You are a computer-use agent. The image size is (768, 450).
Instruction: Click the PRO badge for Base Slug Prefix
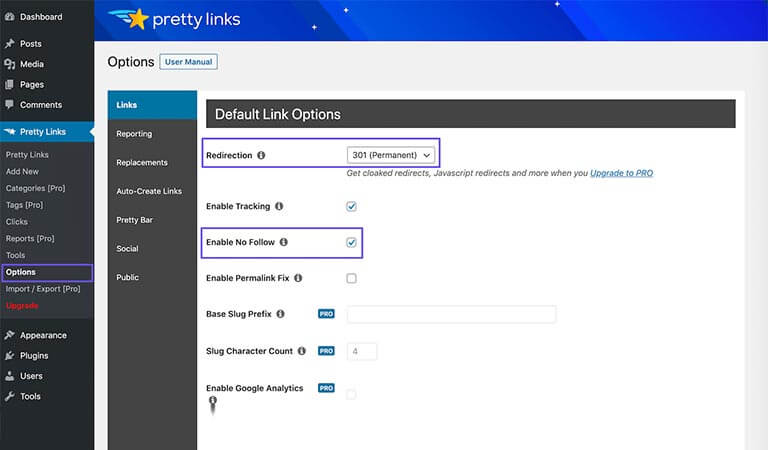coord(326,314)
